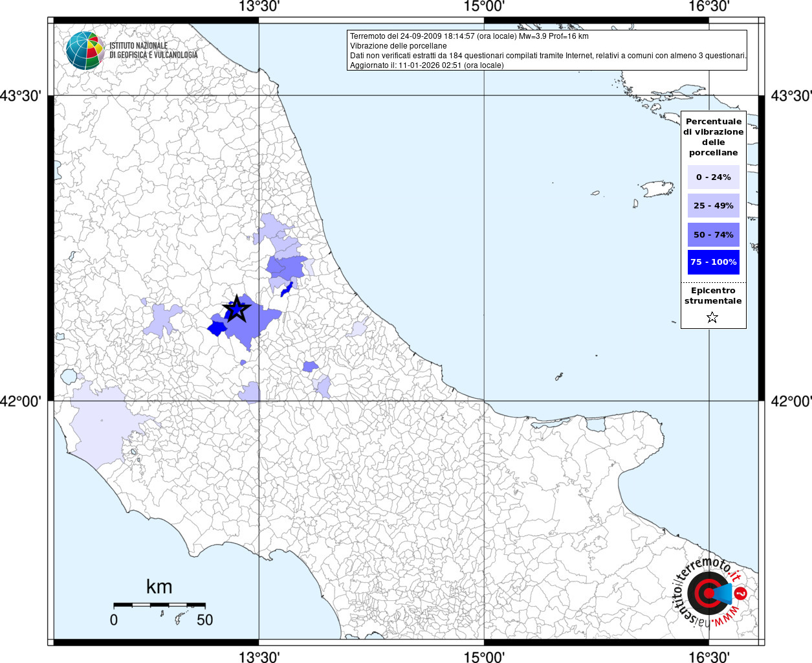Click the large light-purple coastal municipality near 42°00'
812x663 pixels.
click(104, 424)
